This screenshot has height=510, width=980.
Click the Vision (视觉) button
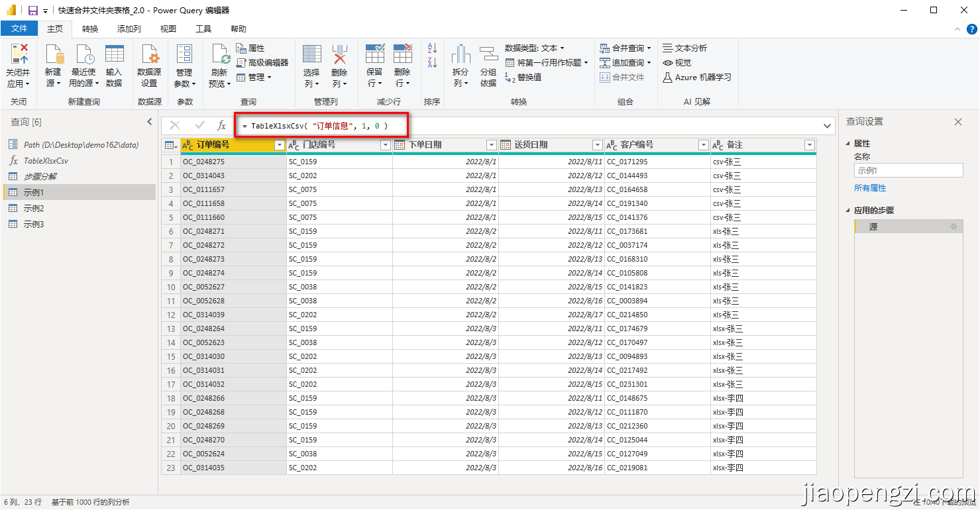click(677, 62)
